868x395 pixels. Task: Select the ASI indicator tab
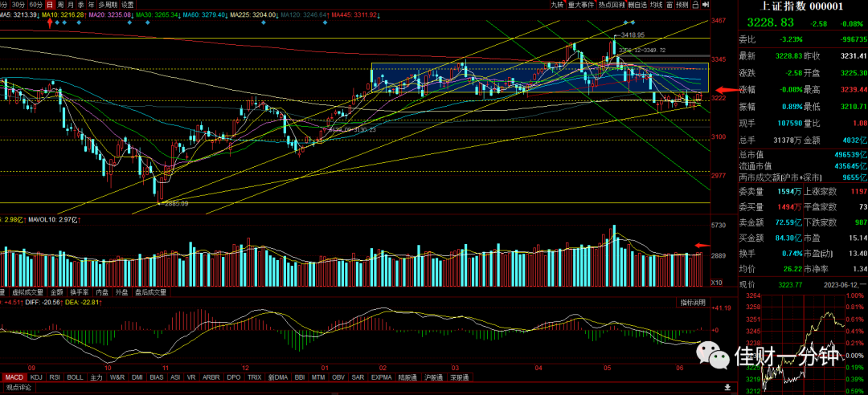click(175, 377)
